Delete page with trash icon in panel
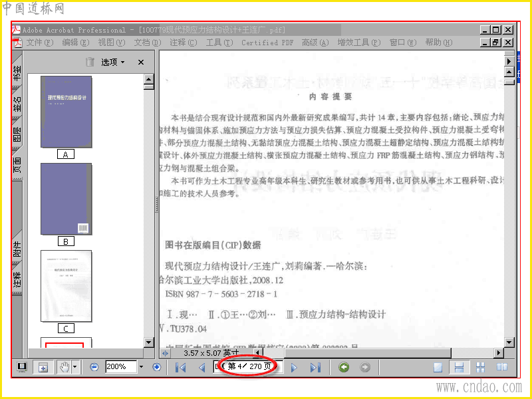This screenshot has width=532, height=399. tap(90, 62)
